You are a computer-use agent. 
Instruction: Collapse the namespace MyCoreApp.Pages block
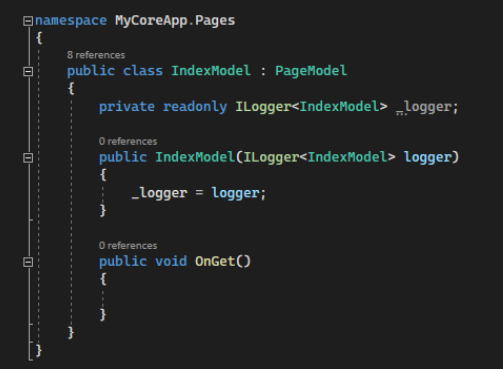(28, 21)
